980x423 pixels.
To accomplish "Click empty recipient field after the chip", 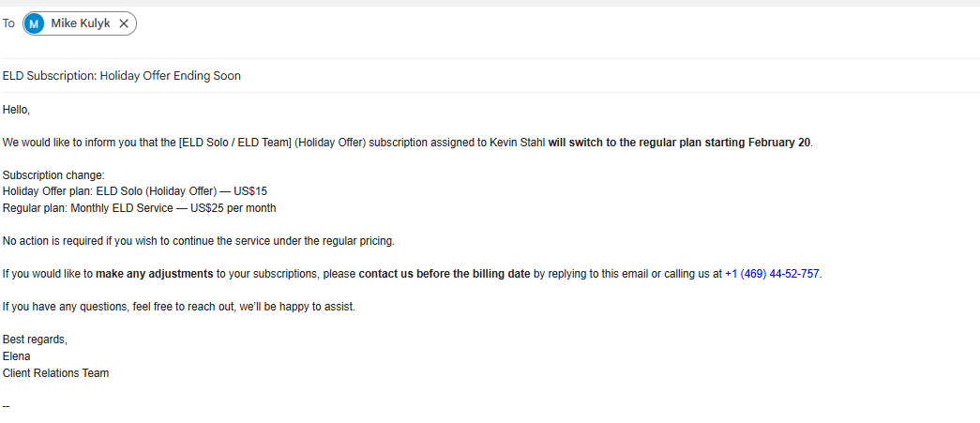I will coord(469,24).
